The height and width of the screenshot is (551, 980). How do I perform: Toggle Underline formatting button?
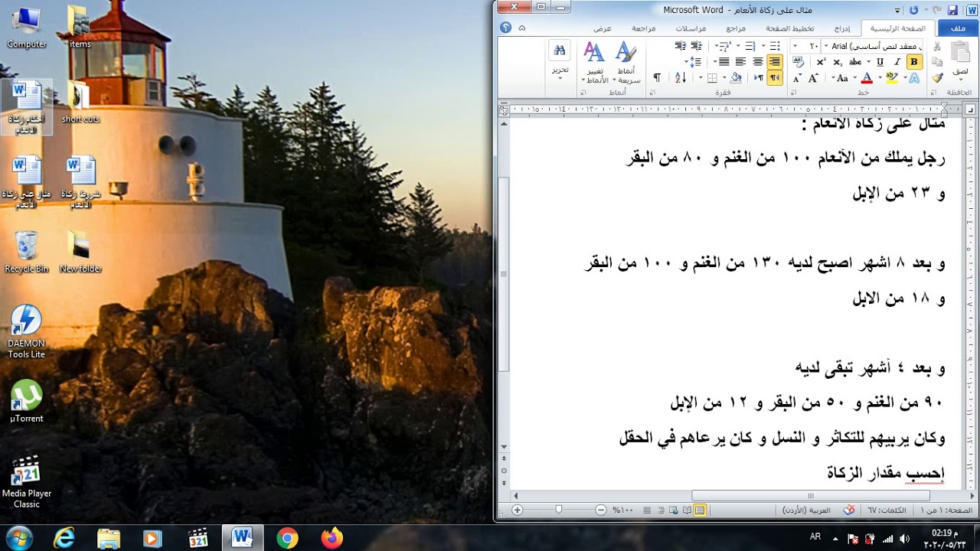[880, 62]
